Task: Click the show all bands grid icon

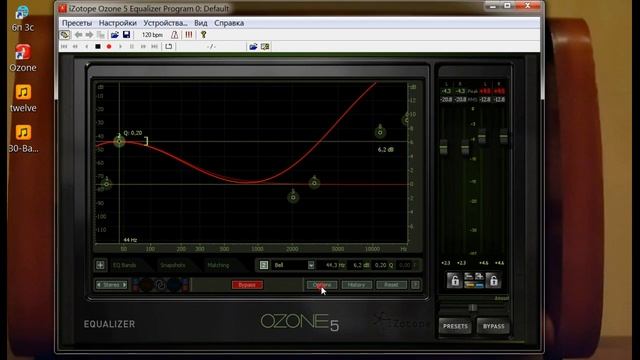Action: click(100, 265)
